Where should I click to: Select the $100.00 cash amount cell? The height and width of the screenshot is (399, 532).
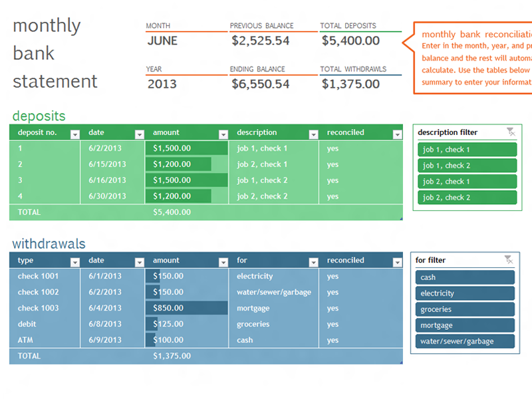(187, 340)
